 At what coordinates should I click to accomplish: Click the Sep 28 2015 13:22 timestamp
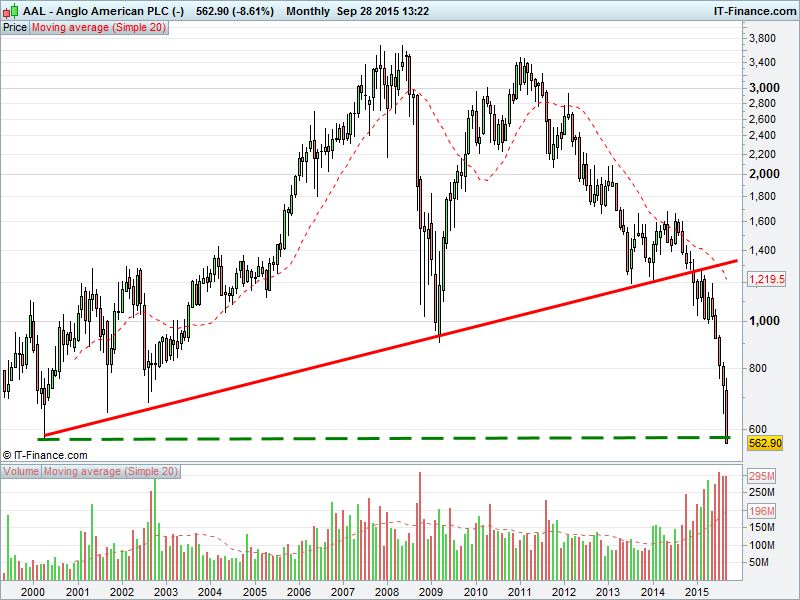(383, 11)
